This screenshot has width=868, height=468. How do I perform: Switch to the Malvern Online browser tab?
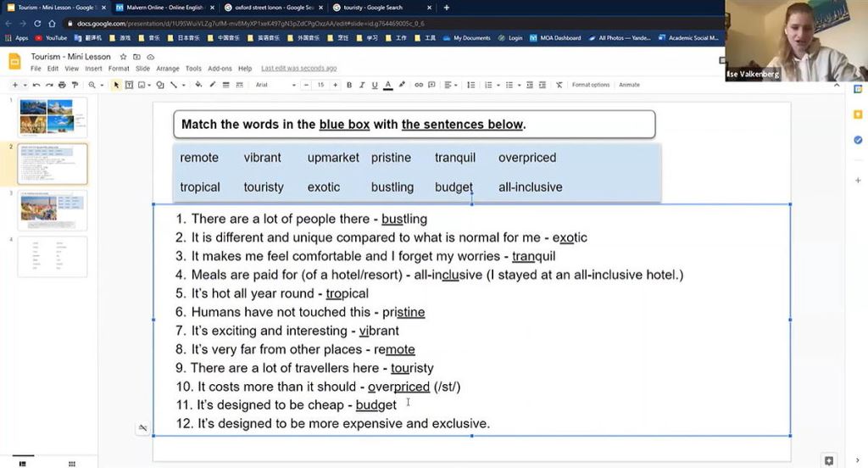pos(164,8)
